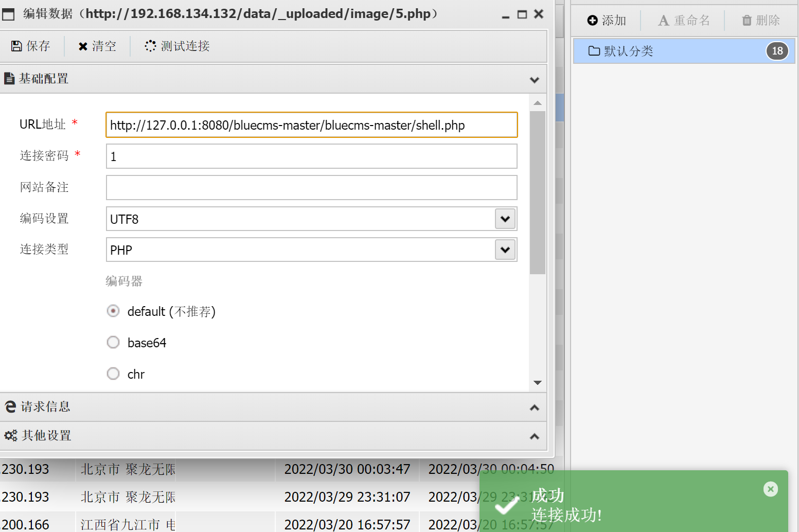Click the success checkmark icon
This screenshot has height=532, width=799.
(507, 505)
